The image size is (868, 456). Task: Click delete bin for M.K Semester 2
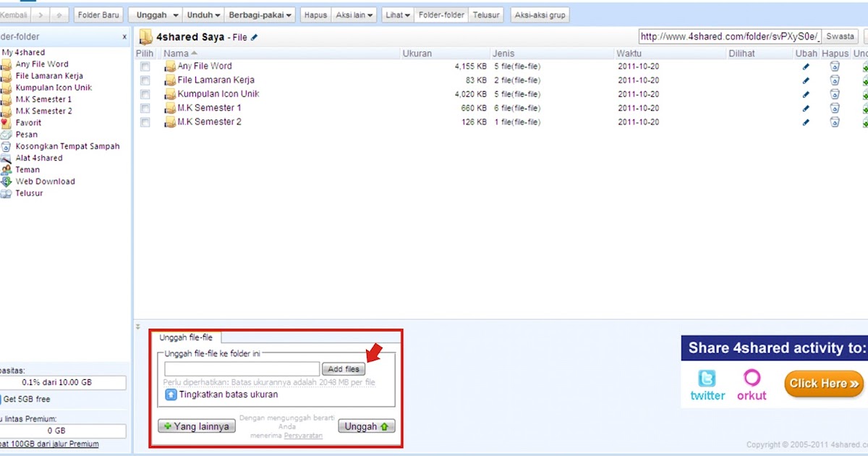pyautogui.click(x=835, y=122)
